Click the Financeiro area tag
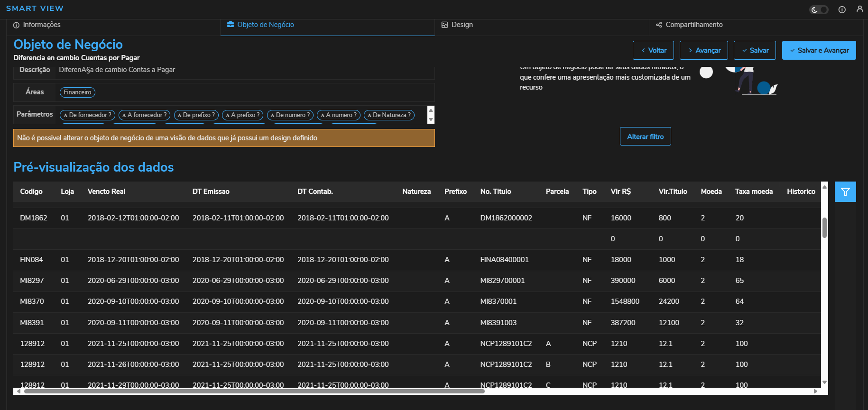 (77, 92)
